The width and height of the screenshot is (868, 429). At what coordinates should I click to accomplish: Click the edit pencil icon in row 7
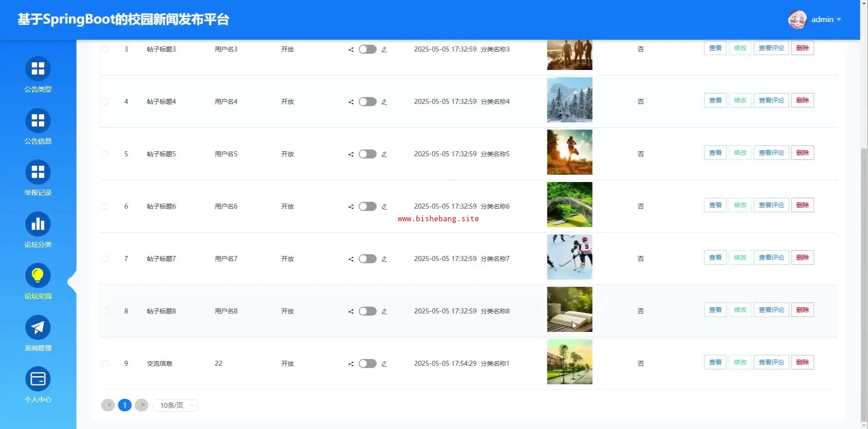pyautogui.click(x=384, y=259)
